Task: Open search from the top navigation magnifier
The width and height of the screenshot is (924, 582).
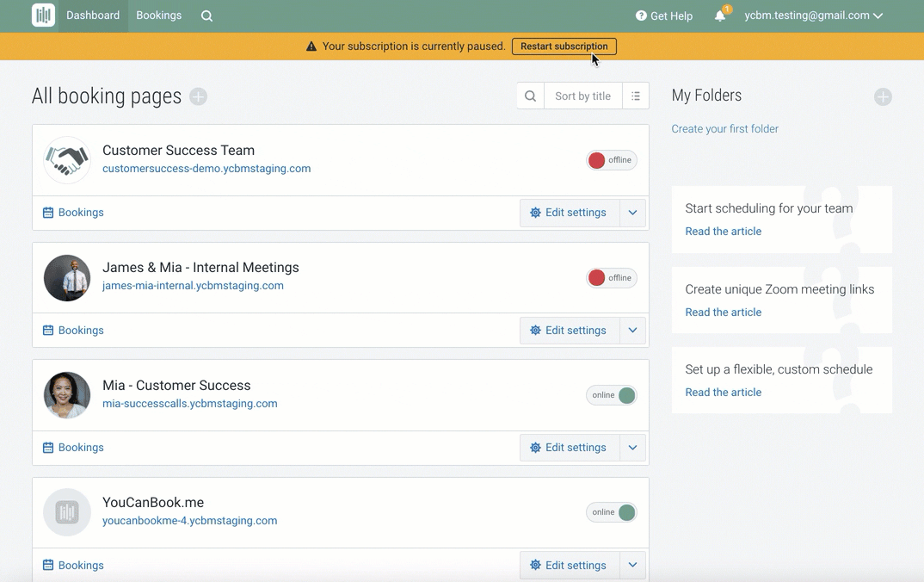Action: 206,15
